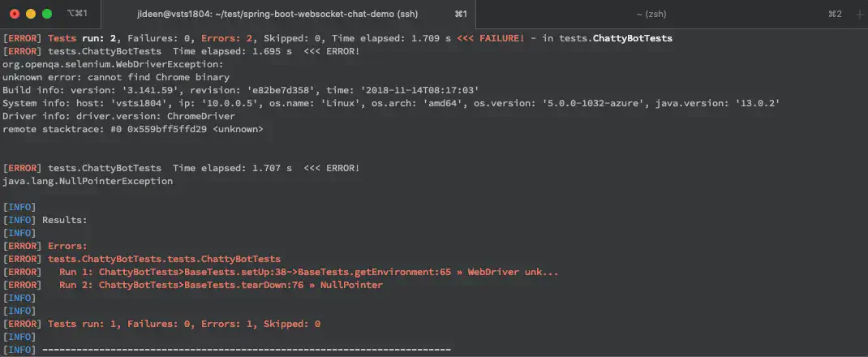
Task: Click the dashed separator info line
Action: click(x=227, y=350)
